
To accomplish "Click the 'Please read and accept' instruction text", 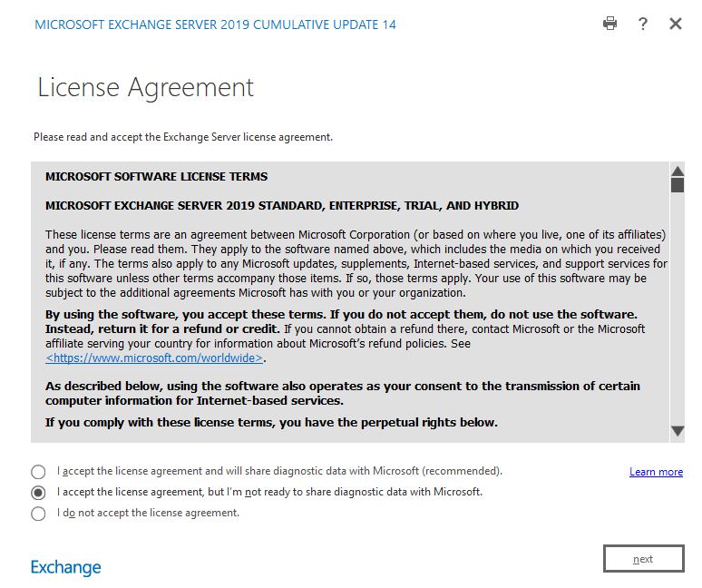I will point(182,137).
